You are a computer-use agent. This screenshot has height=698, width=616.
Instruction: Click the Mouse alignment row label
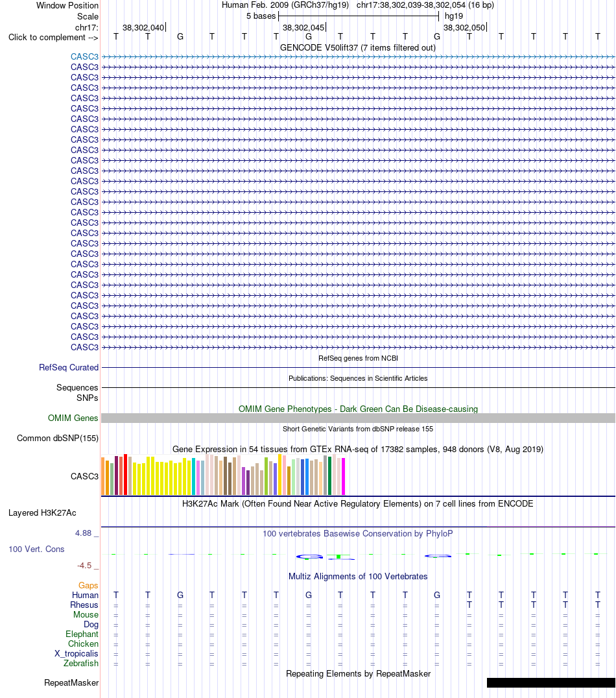coord(86,615)
